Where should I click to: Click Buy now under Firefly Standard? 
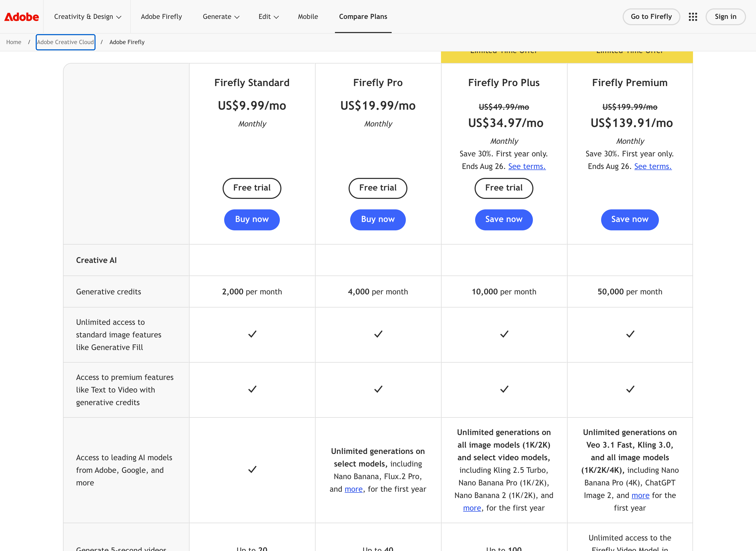click(x=252, y=219)
